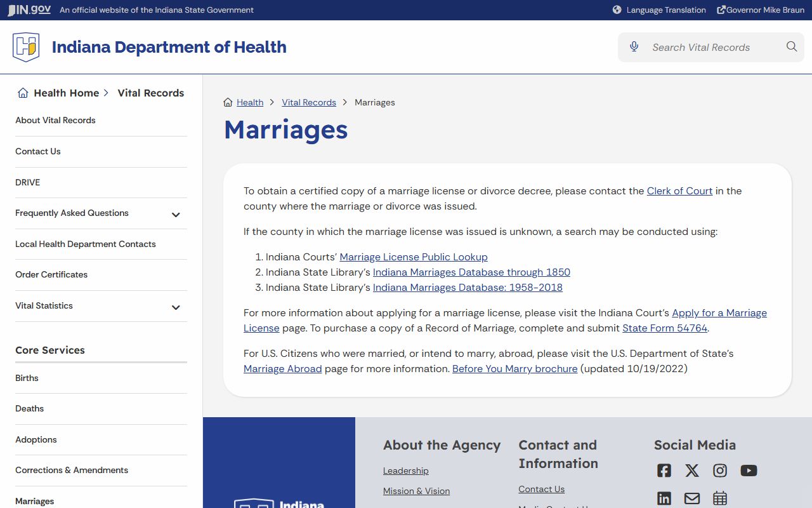Open Before You Marry brochure link
Screen dimensions: 812x508
coord(515,368)
